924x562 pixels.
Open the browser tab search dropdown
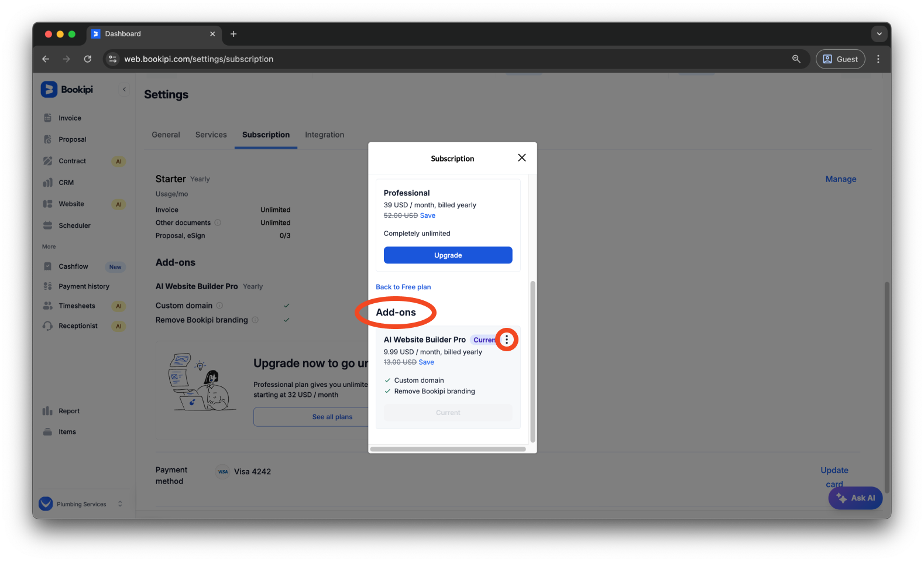click(x=879, y=34)
